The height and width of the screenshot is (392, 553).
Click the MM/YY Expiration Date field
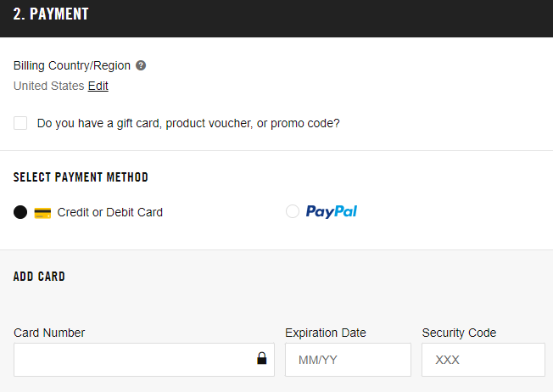pos(348,360)
